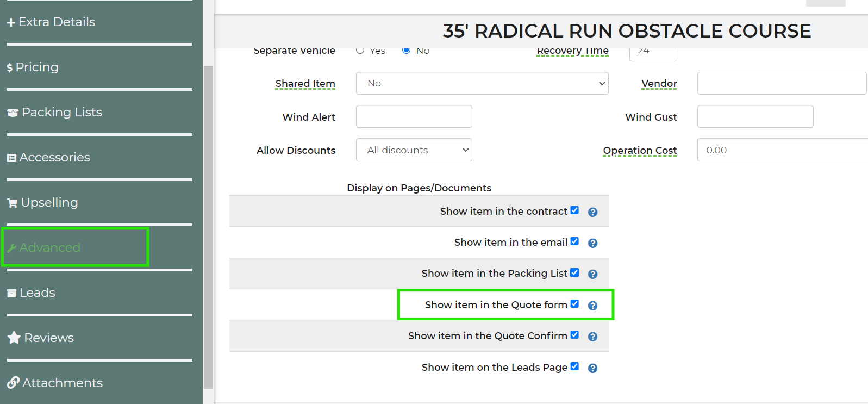Open Accessories section in sidebar
This screenshot has height=404, width=868.
point(54,158)
